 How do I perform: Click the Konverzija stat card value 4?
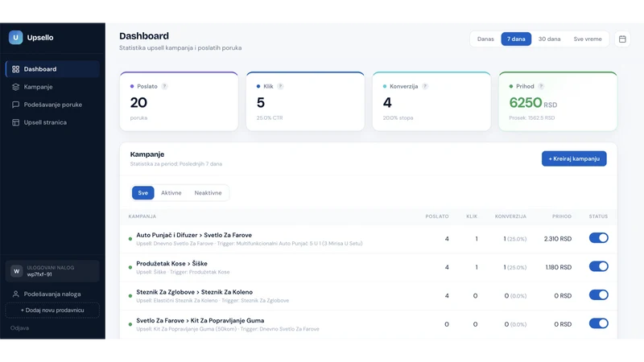coord(387,103)
